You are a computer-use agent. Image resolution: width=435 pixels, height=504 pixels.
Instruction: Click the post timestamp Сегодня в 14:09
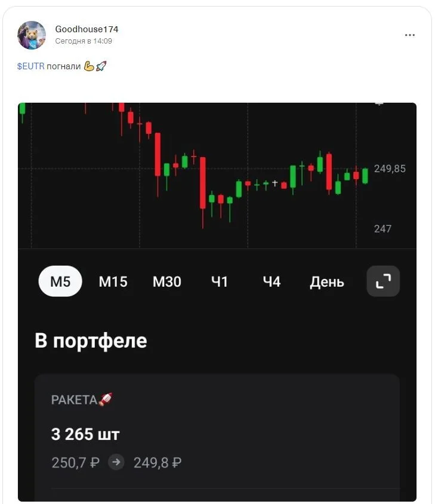coord(84,41)
